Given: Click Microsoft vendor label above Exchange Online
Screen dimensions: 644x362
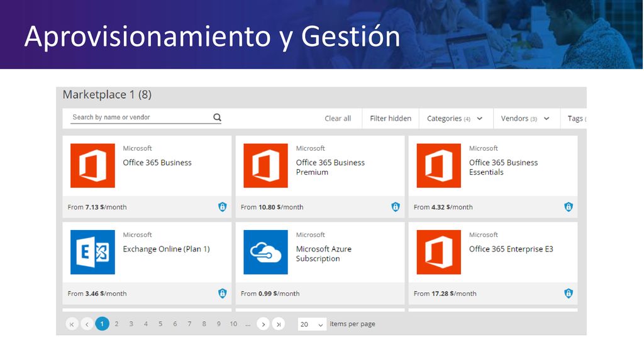Looking at the screenshot, I should coord(137,235).
